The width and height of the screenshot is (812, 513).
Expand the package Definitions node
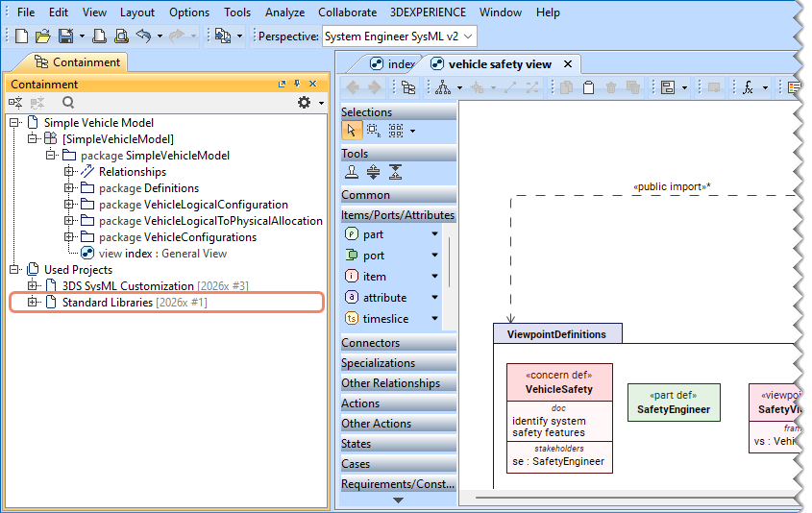coord(69,188)
